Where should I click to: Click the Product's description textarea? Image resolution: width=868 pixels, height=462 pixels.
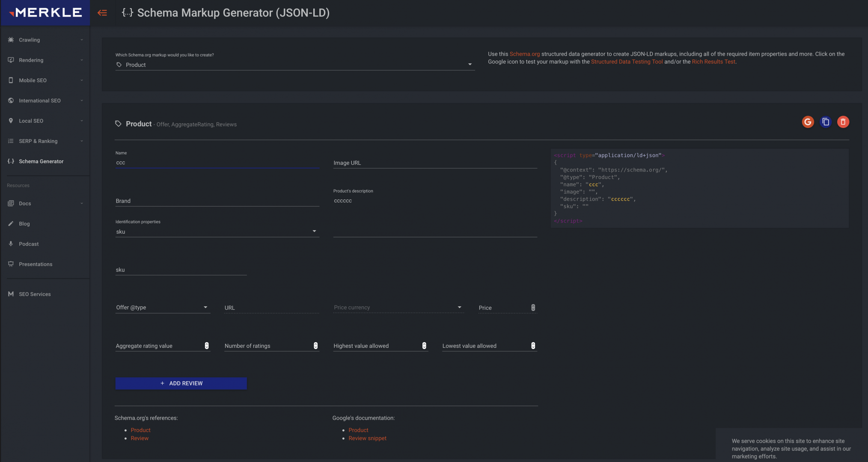point(435,216)
